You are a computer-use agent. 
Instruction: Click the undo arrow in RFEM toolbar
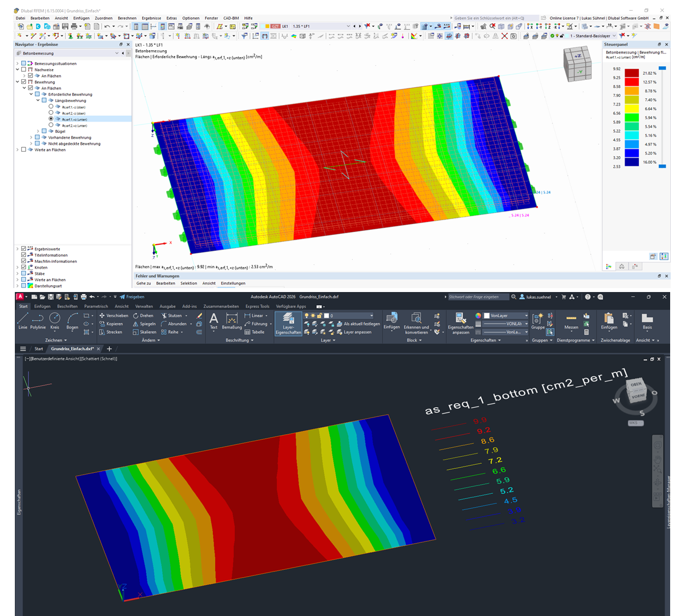tap(107, 26)
